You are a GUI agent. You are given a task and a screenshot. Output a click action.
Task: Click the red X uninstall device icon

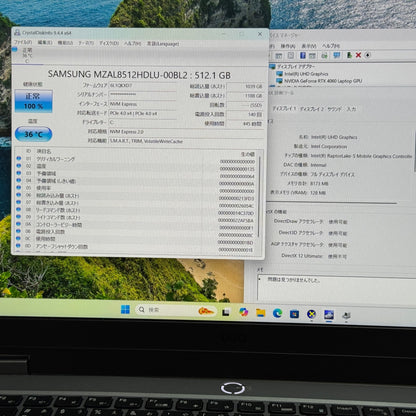click(358, 55)
